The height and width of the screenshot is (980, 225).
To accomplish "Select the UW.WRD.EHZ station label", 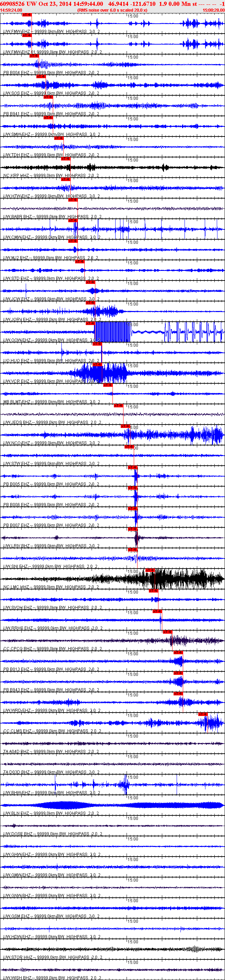I will click(51, 710).
